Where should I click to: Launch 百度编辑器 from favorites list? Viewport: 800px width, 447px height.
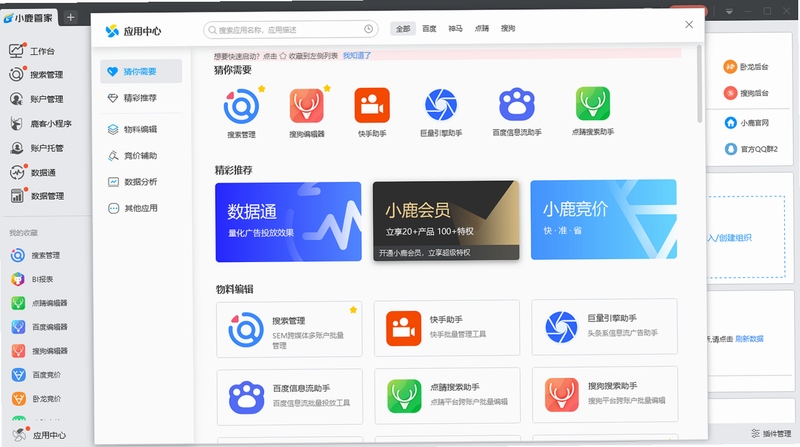point(40,327)
